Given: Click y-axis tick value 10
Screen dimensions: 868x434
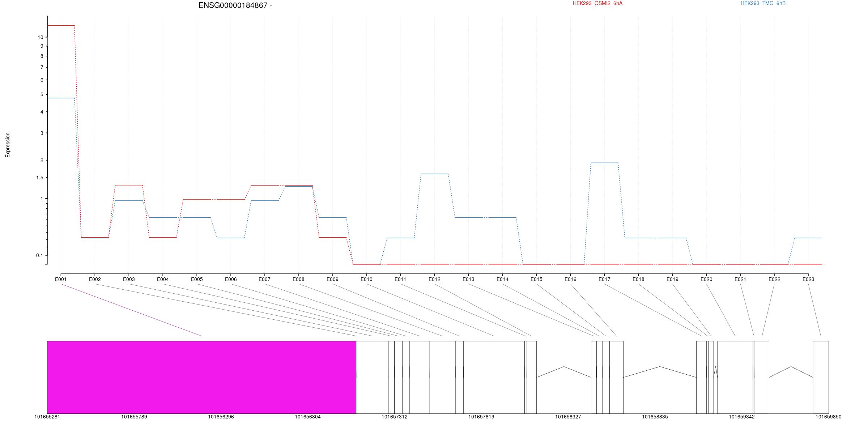Looking at the screenshot, I should coord(40,37).
